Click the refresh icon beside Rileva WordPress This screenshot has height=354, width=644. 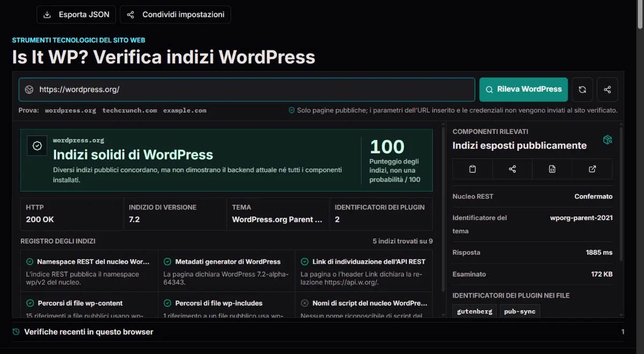(582, 90)
